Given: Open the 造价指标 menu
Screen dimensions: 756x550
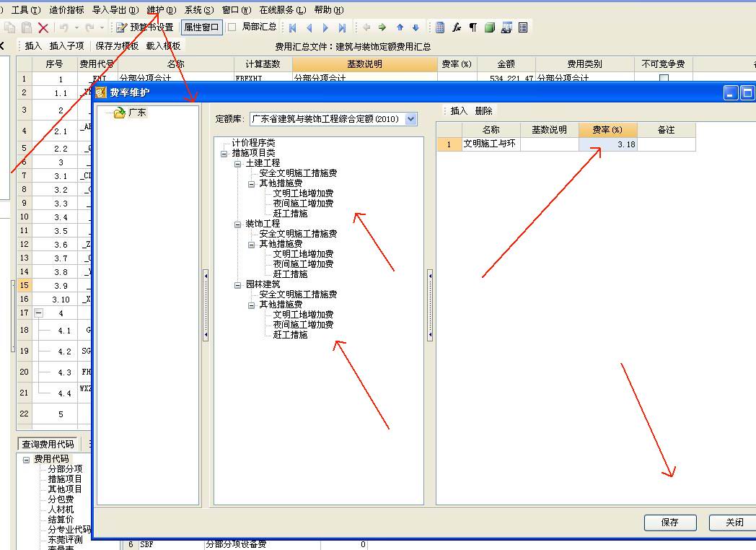Looking at the screenshot, I should click(x=66, y=9).
